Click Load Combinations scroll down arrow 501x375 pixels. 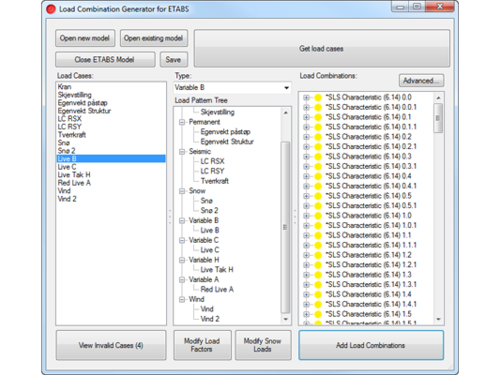439,319
